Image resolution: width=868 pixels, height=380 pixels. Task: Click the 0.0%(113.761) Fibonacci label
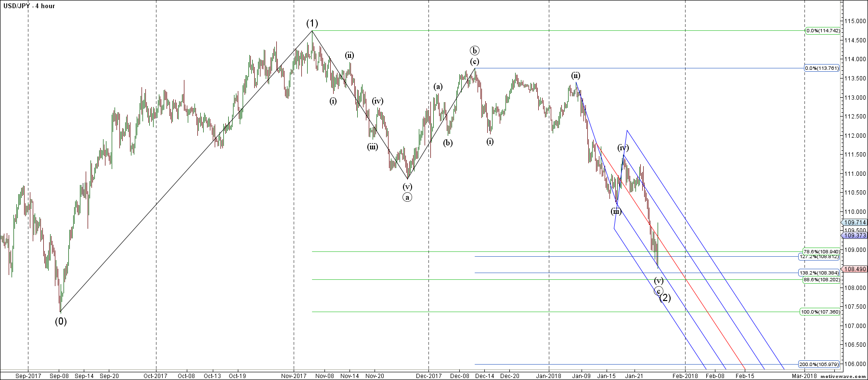[823, 68]
